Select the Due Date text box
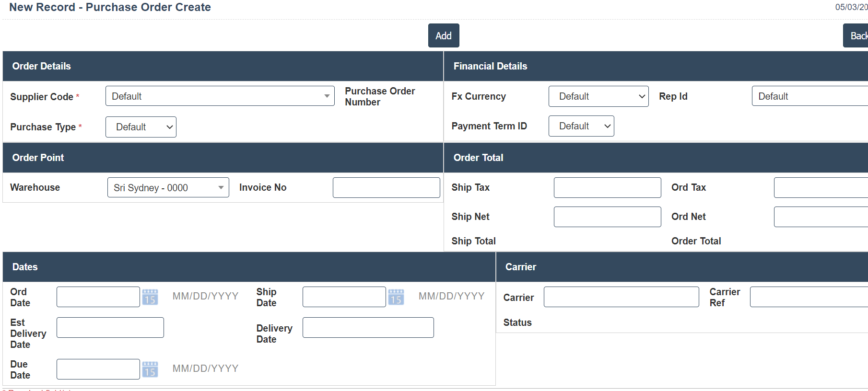The image size is (868, 391). click(x=98, y=369)
